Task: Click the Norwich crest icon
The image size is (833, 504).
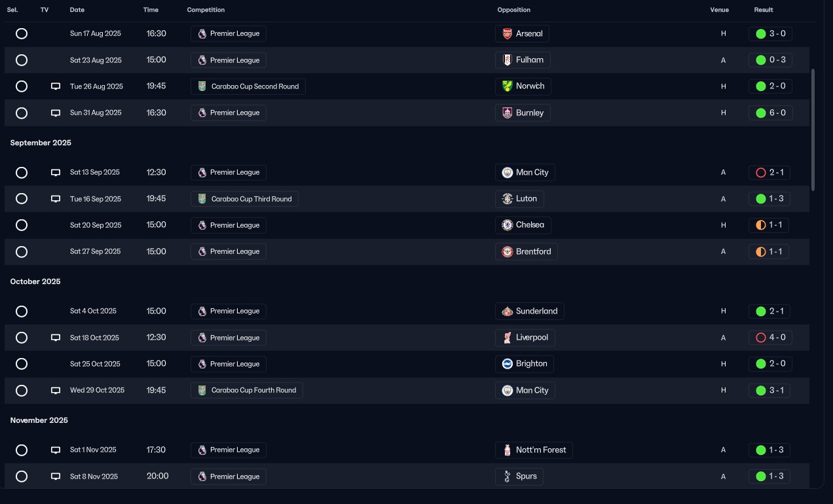Action: pyautogui.click(x=507, y=86)
